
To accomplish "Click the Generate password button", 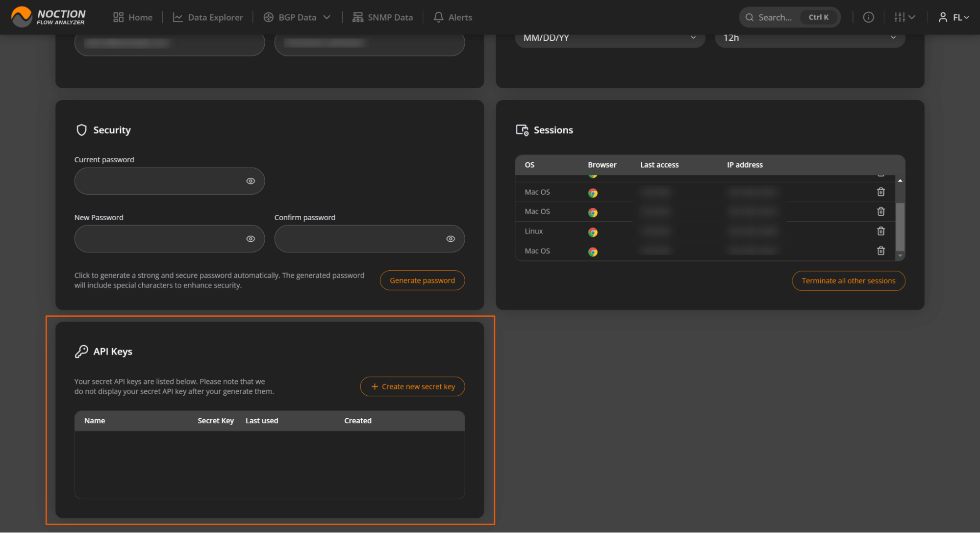I will (x=423, y=280).
